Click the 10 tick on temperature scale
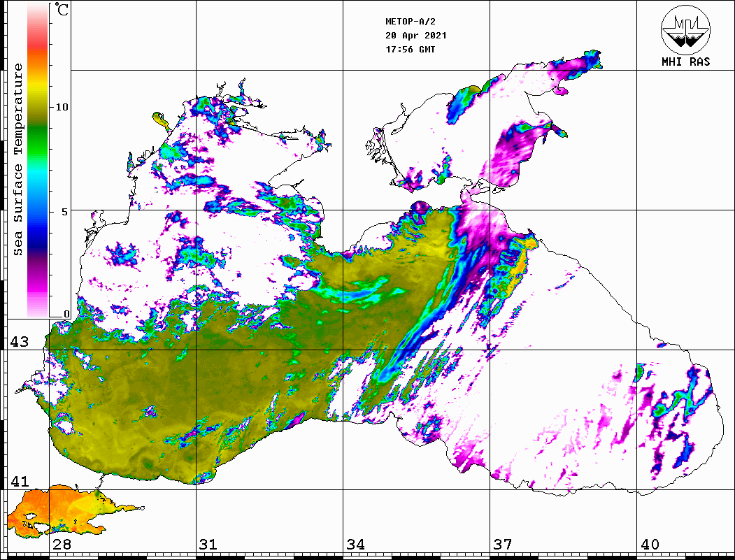Image resolution: width=735 pixels, height=560 pixels. tap(62, 107)
